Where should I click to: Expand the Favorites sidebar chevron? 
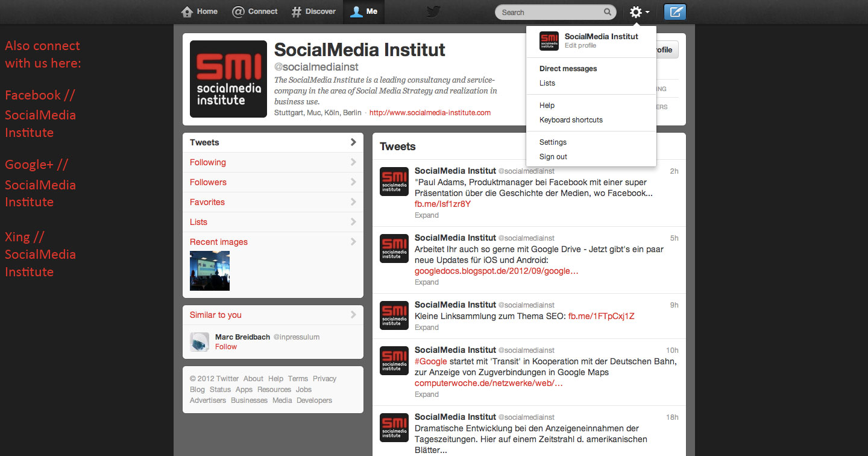(x=353, y=202)
